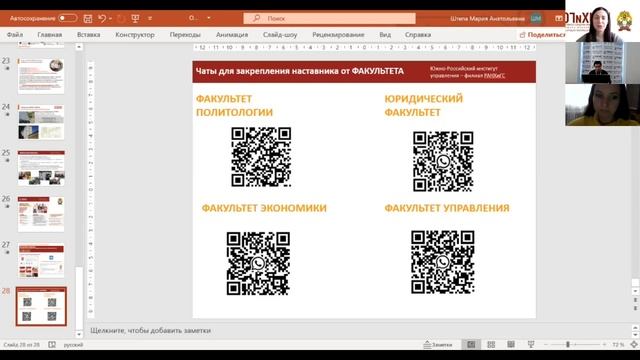
Task: Click the Поделиться share button
Action: click(542, 35)
